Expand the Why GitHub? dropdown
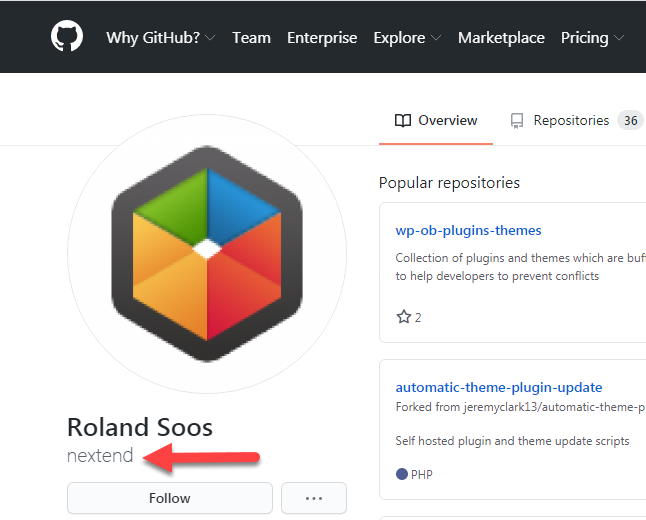Screen dimensions: 646x520 [160, 38]
